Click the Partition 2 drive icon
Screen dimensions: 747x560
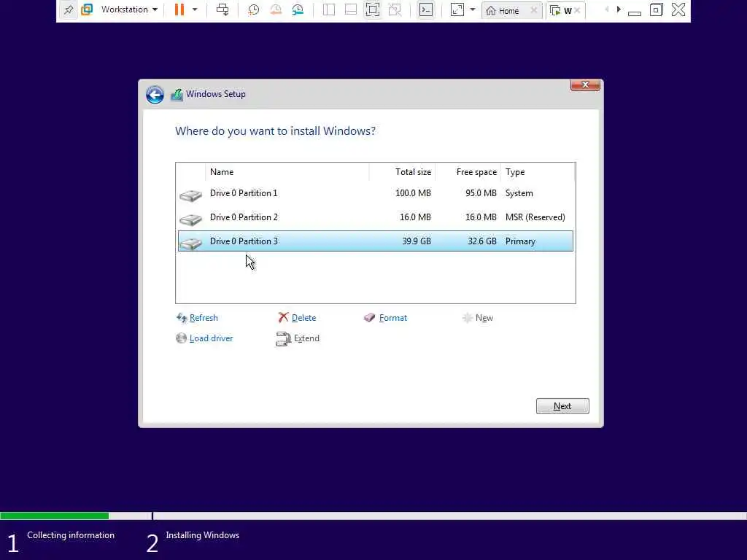pos(190,219)
